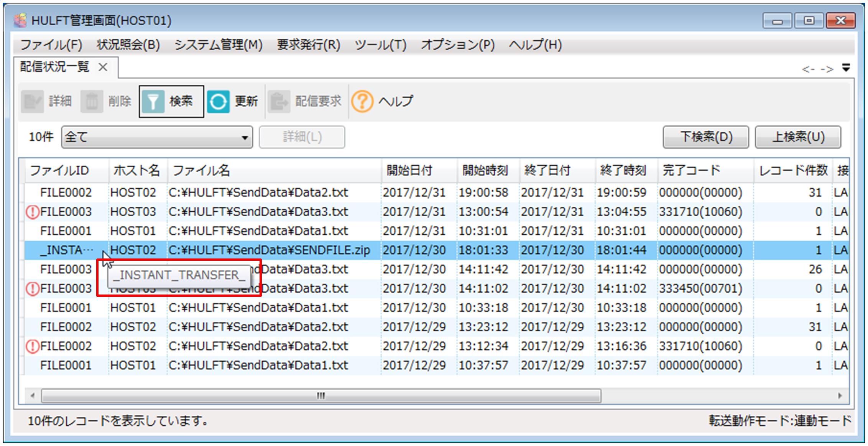The width and height of the screenshot is (868, 446).
Task: Open the tab list dropdown arrow
Action: tap(846, 68)
